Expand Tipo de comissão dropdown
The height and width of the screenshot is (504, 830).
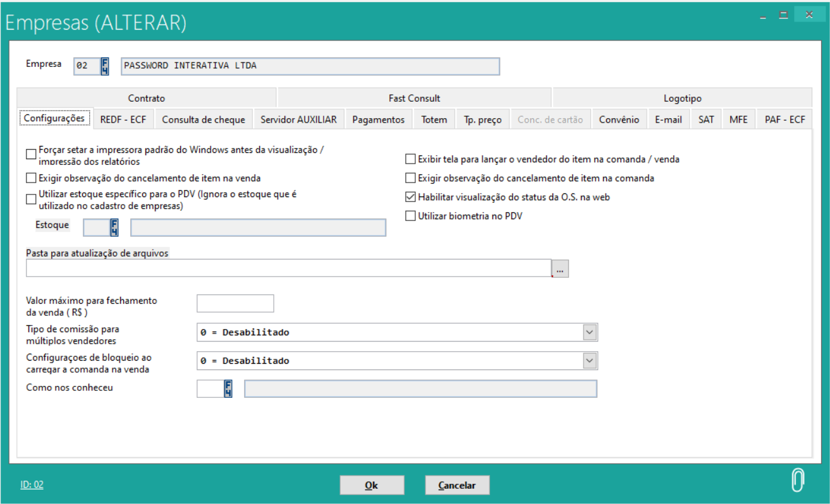pyautogui.click(x=589, y=332)
